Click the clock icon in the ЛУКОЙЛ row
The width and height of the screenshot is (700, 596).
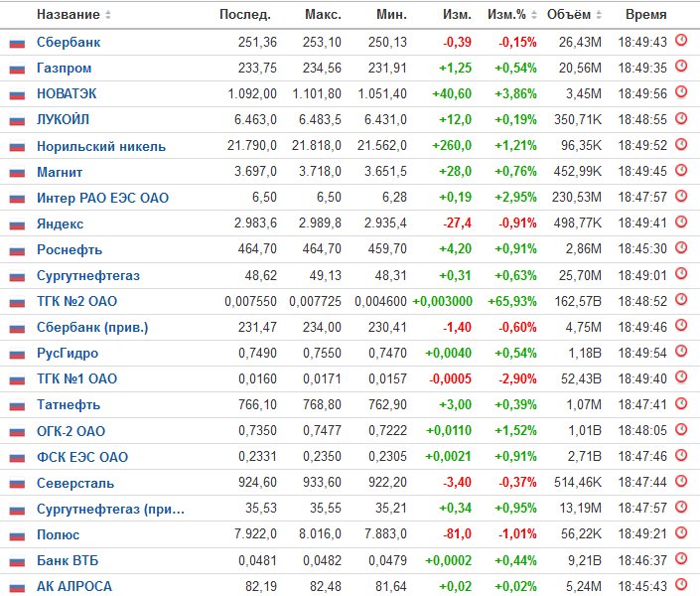(x=681, y=118)
